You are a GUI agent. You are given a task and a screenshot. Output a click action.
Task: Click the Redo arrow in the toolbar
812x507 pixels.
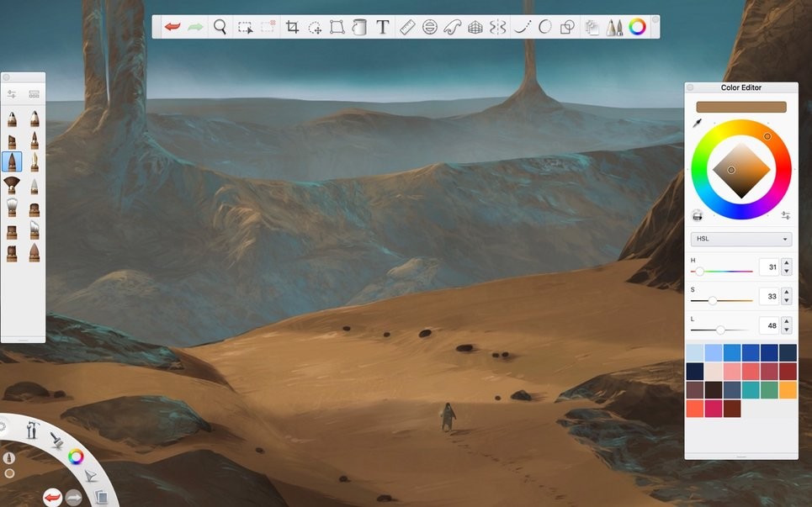(194, 26)
